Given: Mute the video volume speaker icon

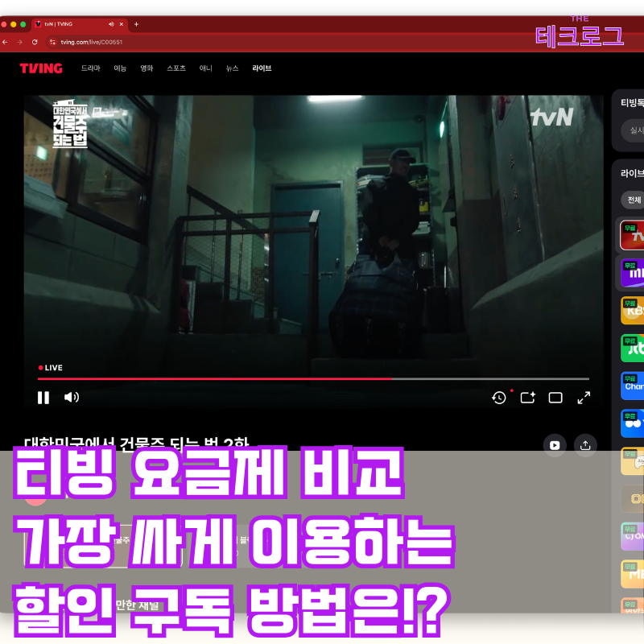Looking at the screenshot, I should (72, 397).
